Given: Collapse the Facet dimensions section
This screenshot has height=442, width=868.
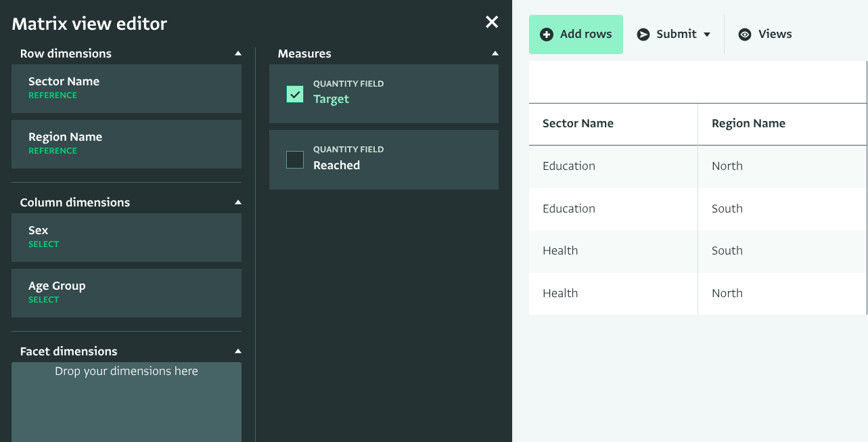Looking at the screenshot, I should 237,351.
